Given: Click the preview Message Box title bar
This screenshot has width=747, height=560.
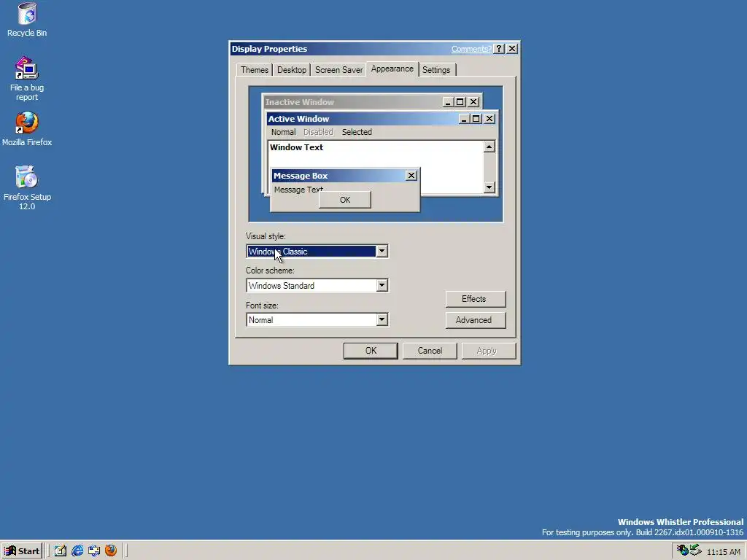Looking at the screenshot, I should (345, 176).
